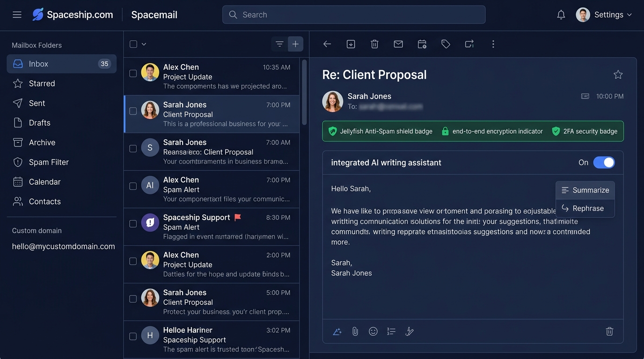Click the Jellyfish Anti-Spam shield badge

point(380,131)
